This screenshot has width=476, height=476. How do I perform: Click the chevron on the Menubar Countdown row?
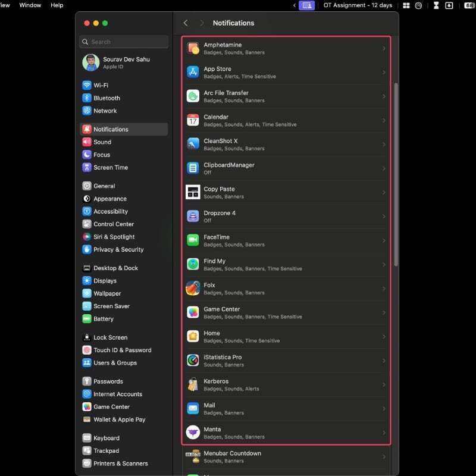point(384,457)
